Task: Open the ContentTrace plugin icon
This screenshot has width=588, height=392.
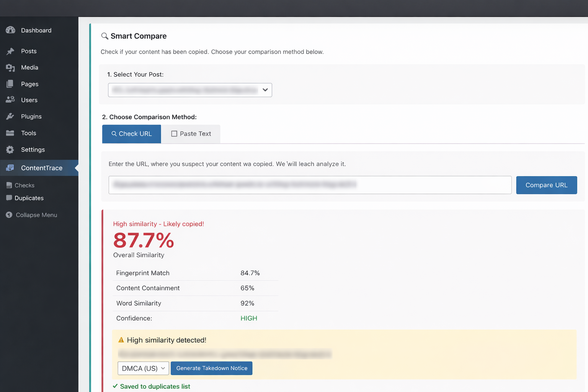Action: click(10, 168)
